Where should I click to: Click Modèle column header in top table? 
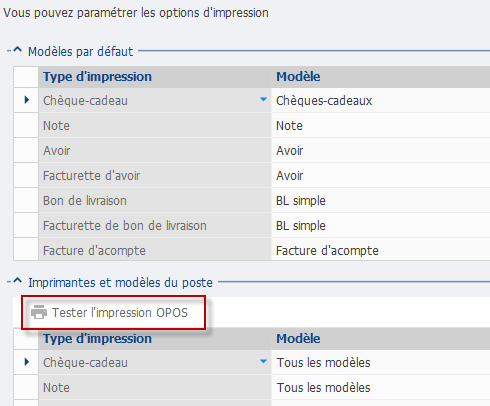298,77
